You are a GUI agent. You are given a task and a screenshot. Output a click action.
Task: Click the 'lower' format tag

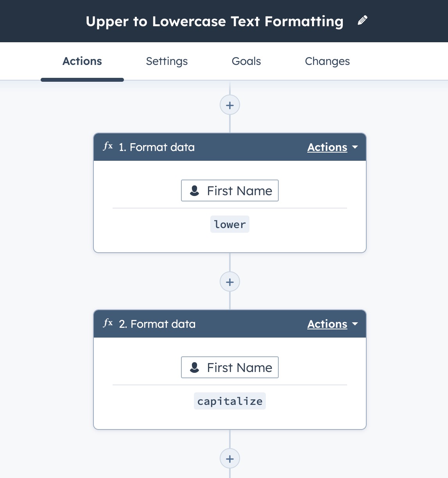230,225
